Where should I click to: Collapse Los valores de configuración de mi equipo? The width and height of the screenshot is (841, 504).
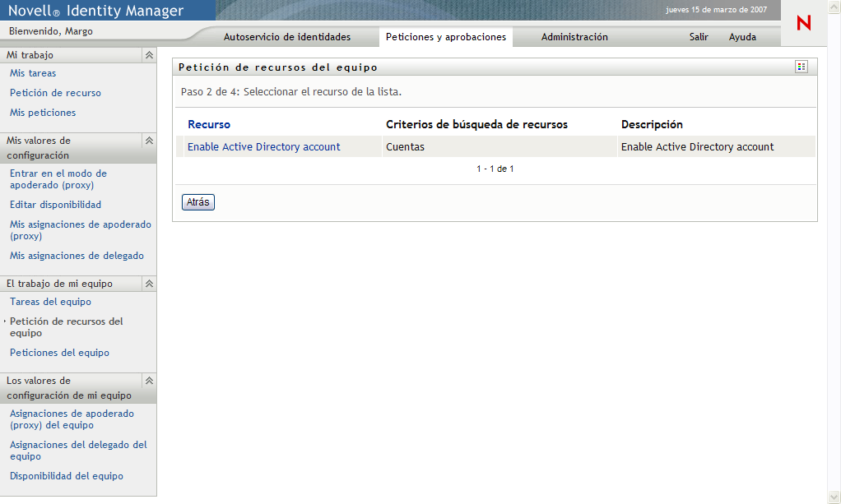pos(149,381)
